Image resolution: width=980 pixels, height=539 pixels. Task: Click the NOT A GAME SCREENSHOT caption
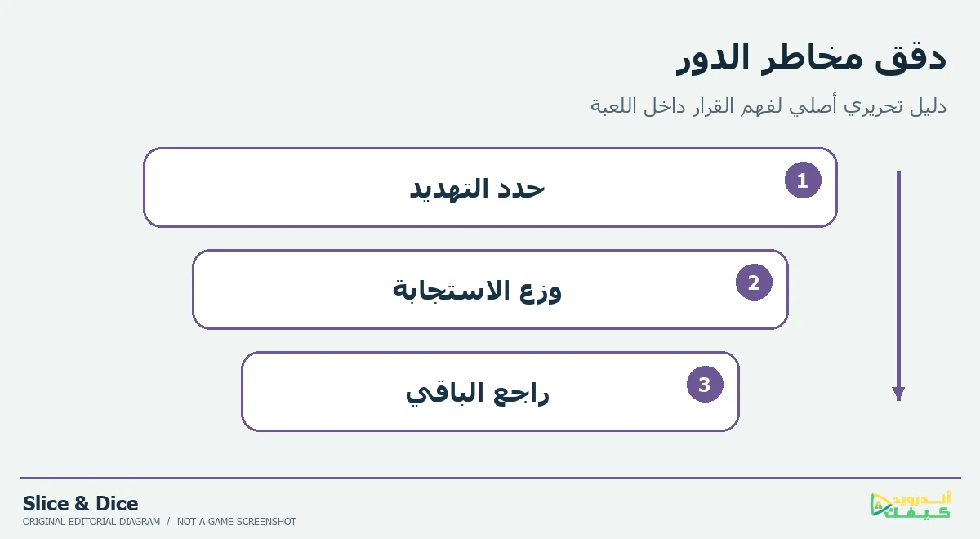click(x=237, y=522)
